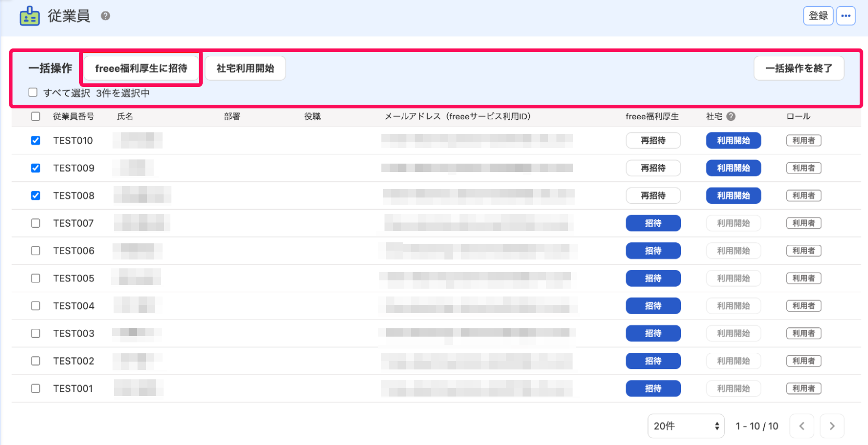Click 招待 button for TEST007
The height and width of the screenshot is (445, 868).
pyautogui.click(x=653, y=223)
